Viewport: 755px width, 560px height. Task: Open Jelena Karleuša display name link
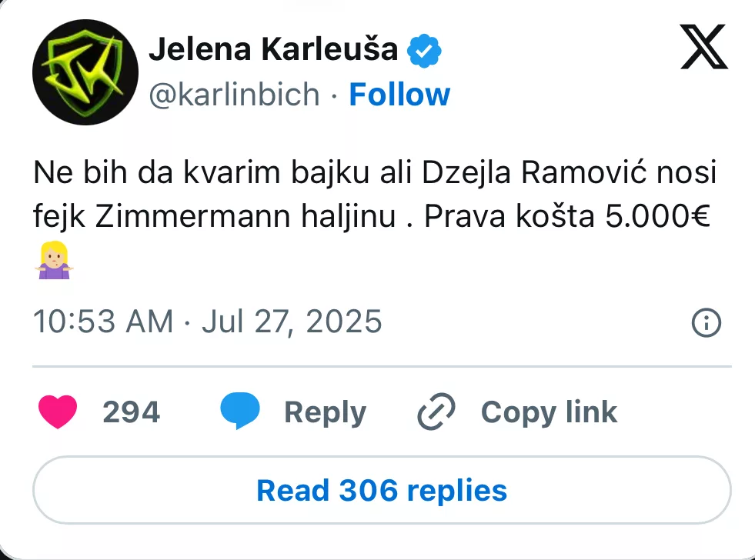point(273,49)
